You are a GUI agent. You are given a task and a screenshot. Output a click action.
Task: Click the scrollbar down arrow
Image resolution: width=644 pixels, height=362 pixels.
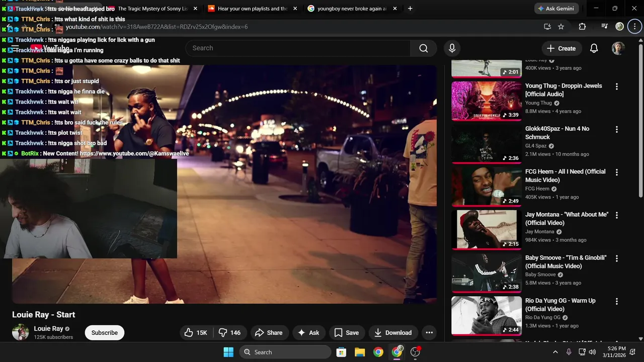pos(641,339)
